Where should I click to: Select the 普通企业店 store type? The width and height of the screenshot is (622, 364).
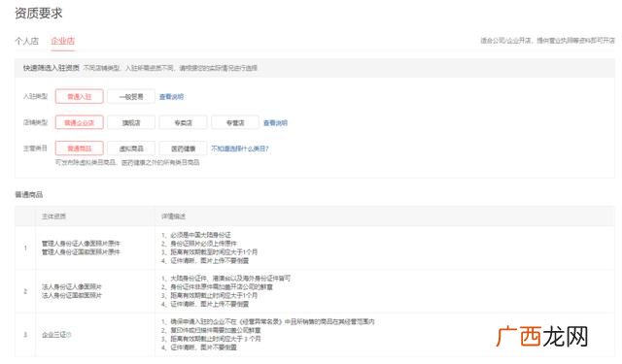tap(80, 122)
